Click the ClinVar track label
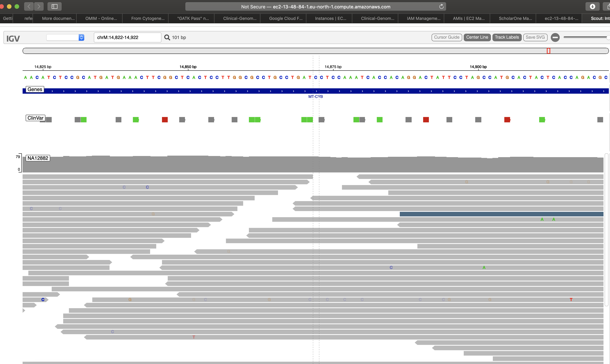The image size is (610, 364). [x=35, y=118]
